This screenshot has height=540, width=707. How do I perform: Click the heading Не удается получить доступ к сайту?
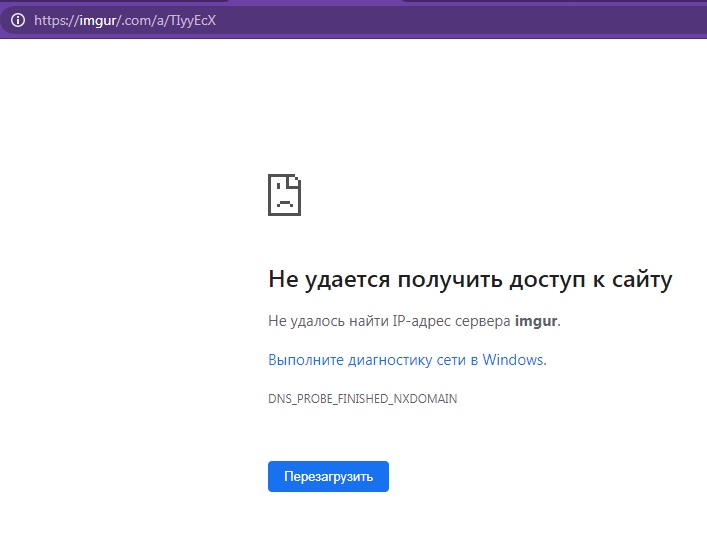pyautogui.click(x=470, y=279)
